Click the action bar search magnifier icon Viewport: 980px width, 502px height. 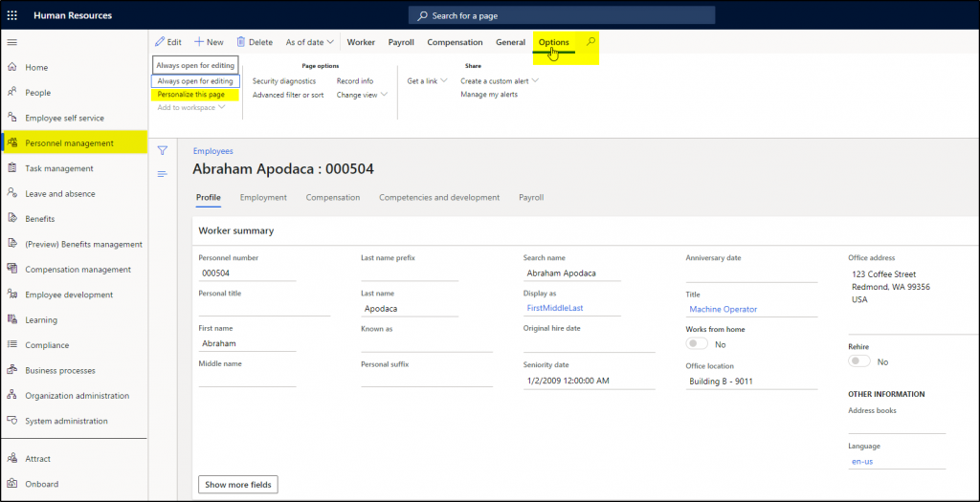coord(591,42)
